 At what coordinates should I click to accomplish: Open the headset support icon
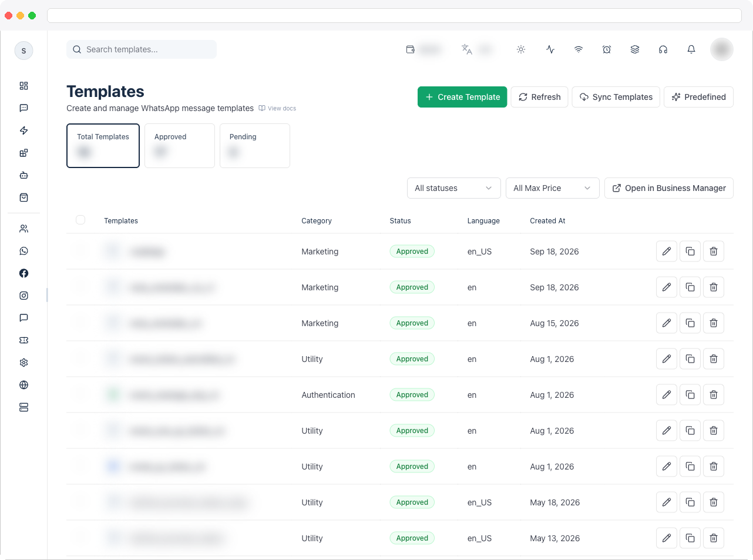click(663, 49)
